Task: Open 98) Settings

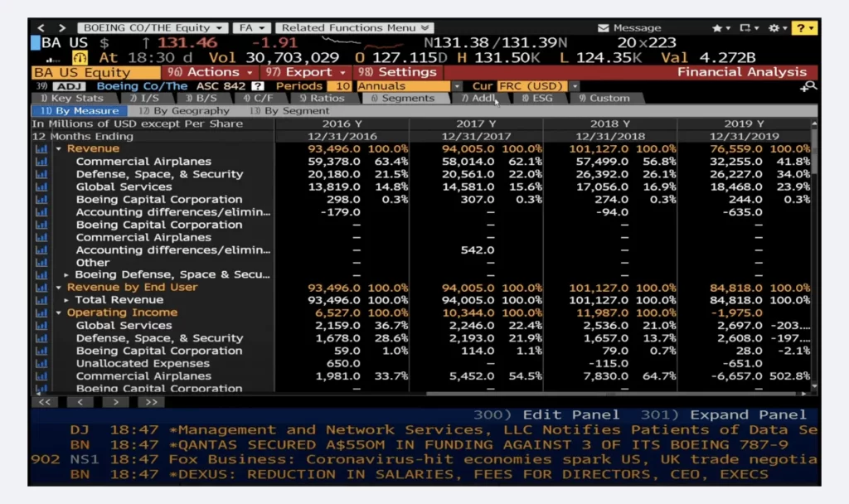Action: coord(397,72)
